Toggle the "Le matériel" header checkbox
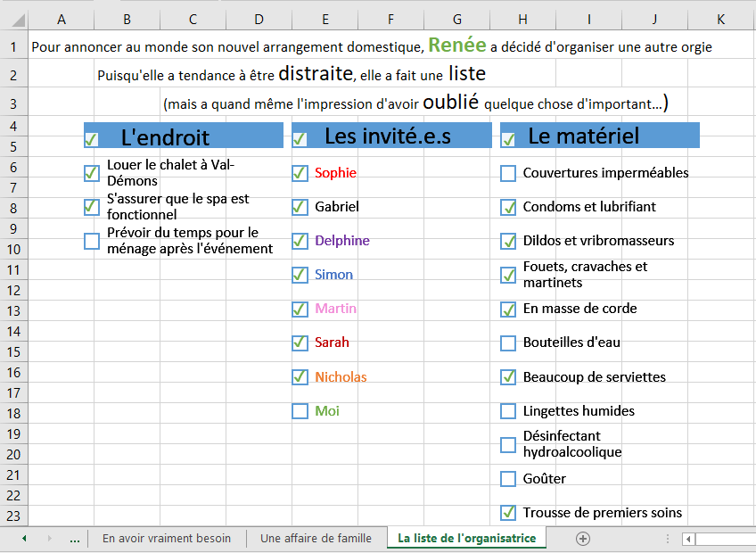The height and width of the screenshot is (553, 756). (508, 139)
